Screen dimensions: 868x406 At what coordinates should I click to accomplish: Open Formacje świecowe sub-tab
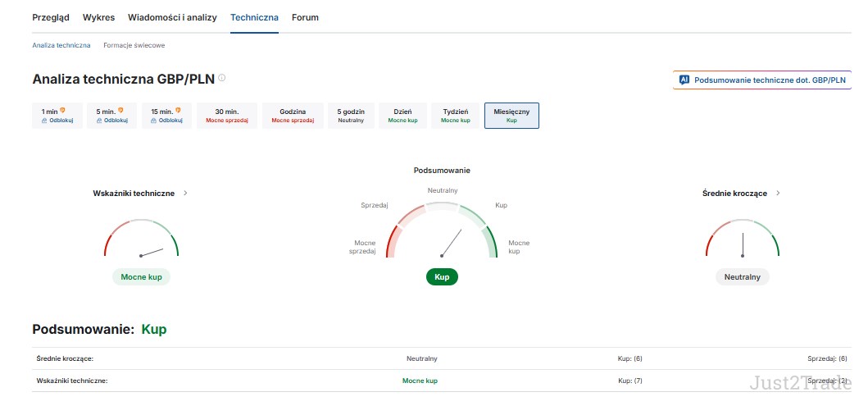pyautogui.click(x=134, y=45)
